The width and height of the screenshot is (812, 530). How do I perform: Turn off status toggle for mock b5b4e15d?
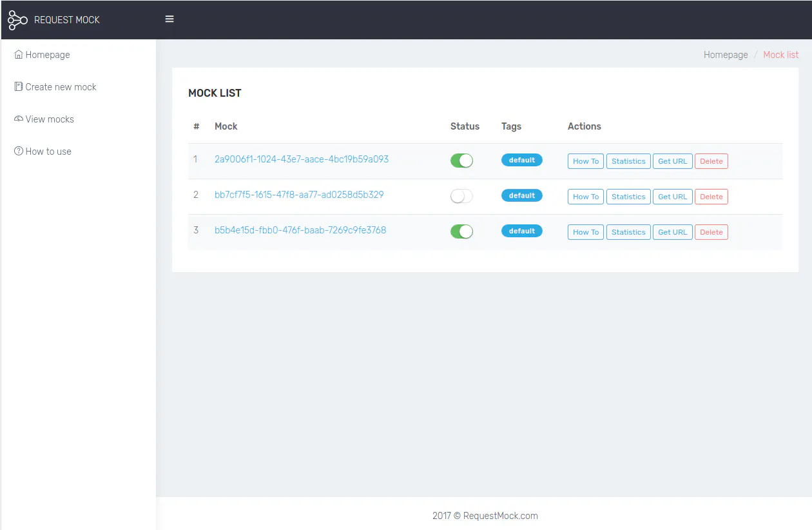tap(461, 231)
